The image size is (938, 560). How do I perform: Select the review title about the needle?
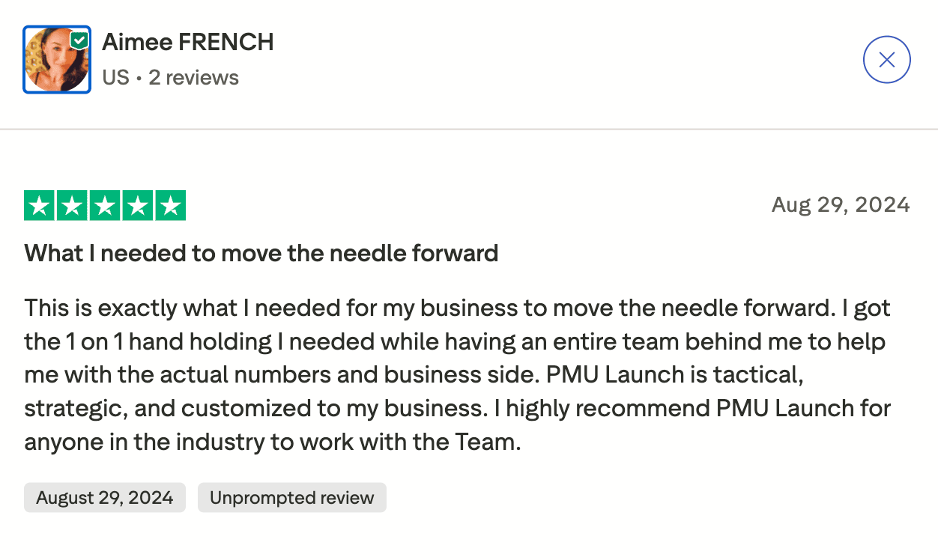coord(261,253)
